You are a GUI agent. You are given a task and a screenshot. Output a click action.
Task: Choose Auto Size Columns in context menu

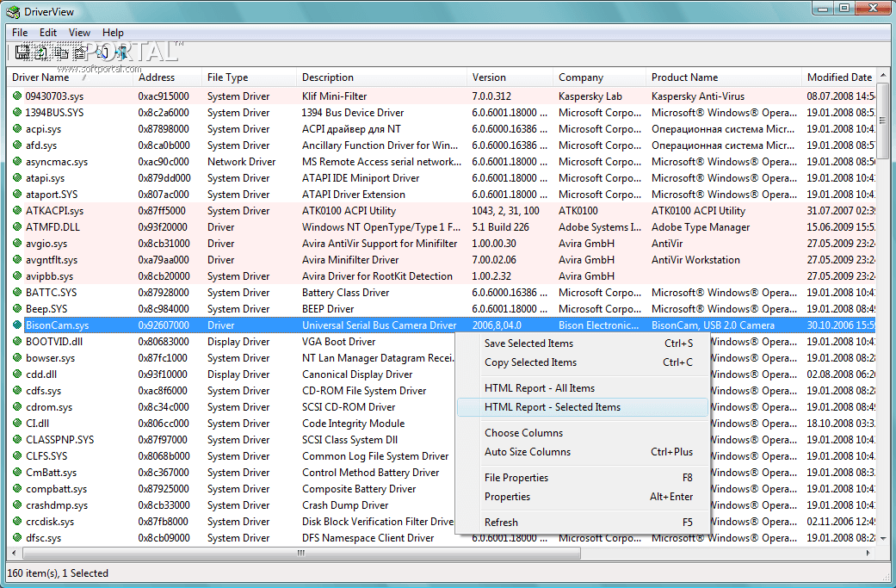pyautogui.click(x=583, y=451)
